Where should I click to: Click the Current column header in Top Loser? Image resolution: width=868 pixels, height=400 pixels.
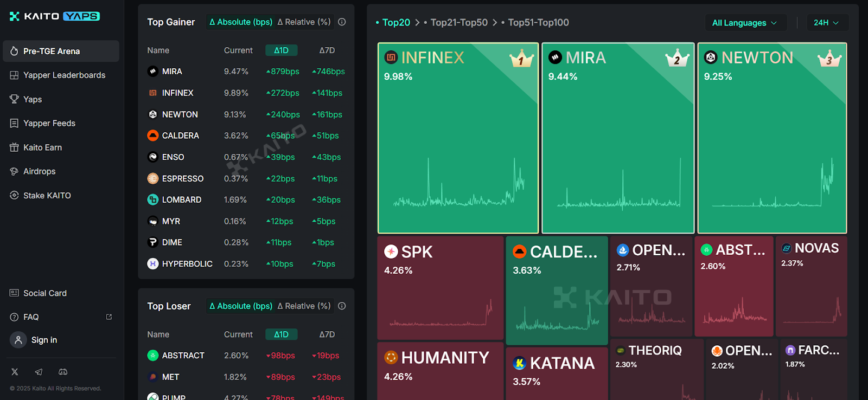pyautogui.click(x=238, y=334)
